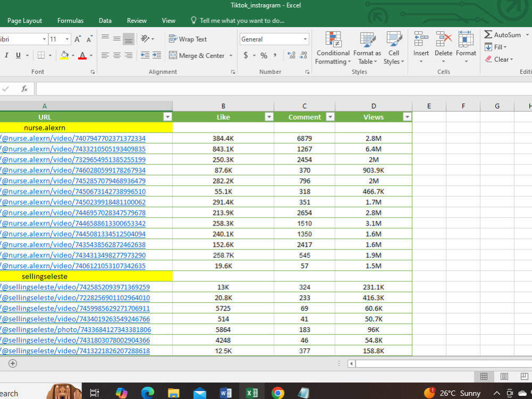Align text left
Image resolution: width=532 pixels, height=399 pixels.
105,55
